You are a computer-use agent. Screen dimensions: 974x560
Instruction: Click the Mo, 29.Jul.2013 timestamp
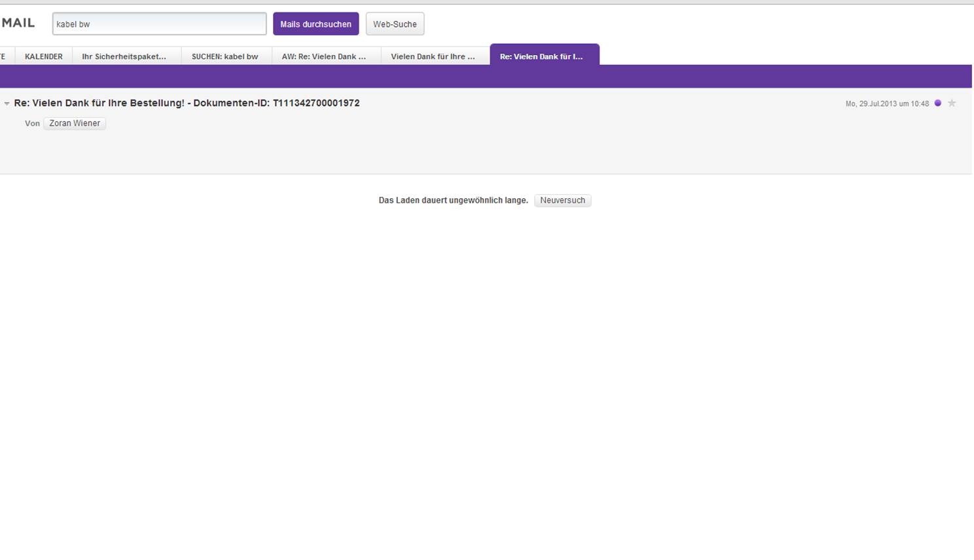(886, 103)
